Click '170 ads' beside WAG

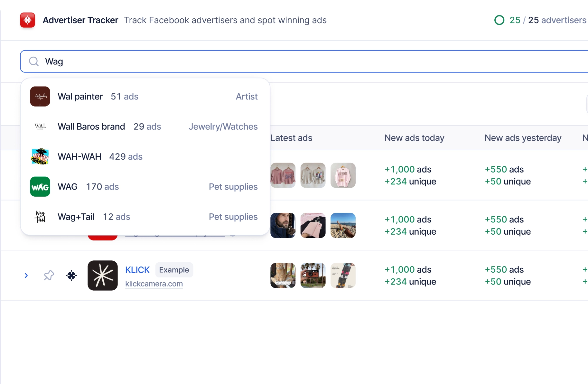102,187
